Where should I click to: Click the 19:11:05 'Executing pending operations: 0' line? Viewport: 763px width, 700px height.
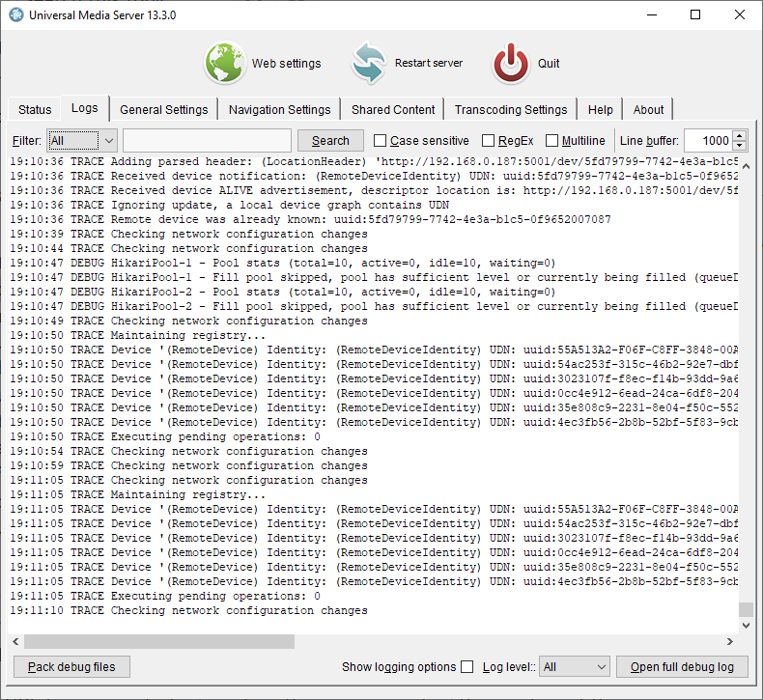(165, 596)
